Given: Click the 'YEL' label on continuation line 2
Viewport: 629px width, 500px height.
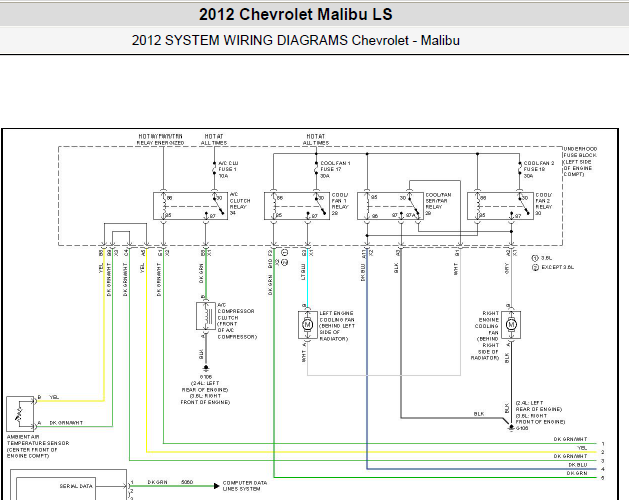Looking at the screenshot, I should [582, 447].
